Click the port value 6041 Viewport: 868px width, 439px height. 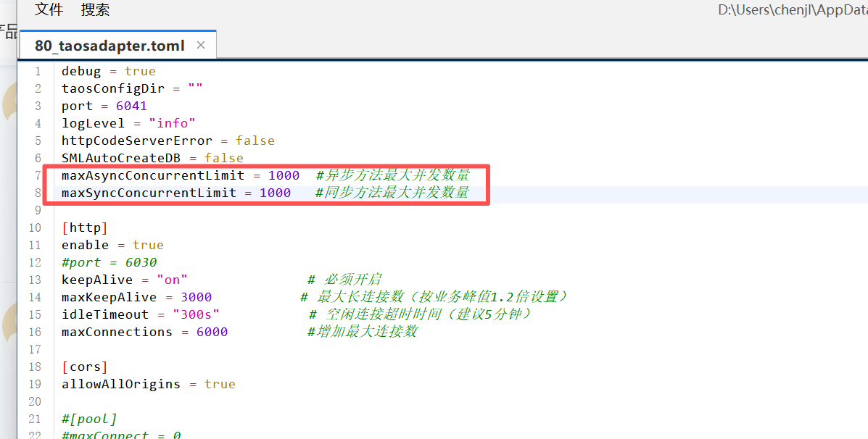pyautogui.click(x=131, y=106)
